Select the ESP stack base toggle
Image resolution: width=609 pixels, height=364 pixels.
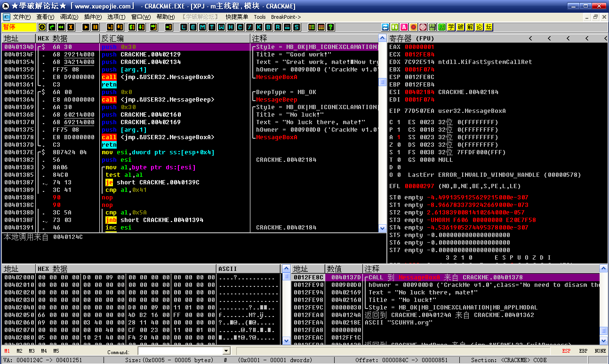click(566, 351)
